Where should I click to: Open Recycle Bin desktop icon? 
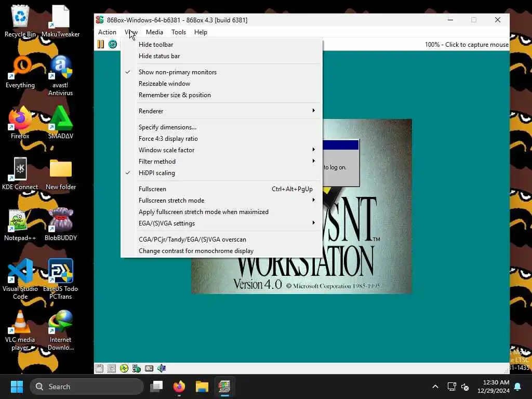(20, 21)
